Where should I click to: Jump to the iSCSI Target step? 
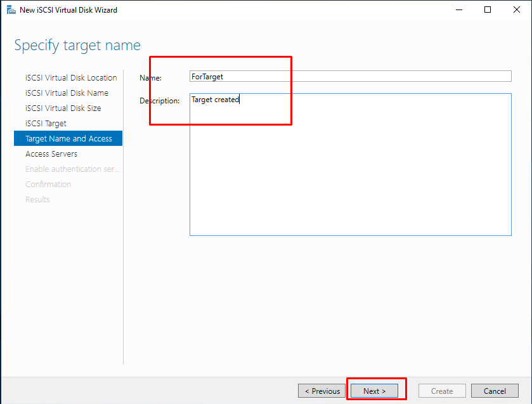(46, 124)
